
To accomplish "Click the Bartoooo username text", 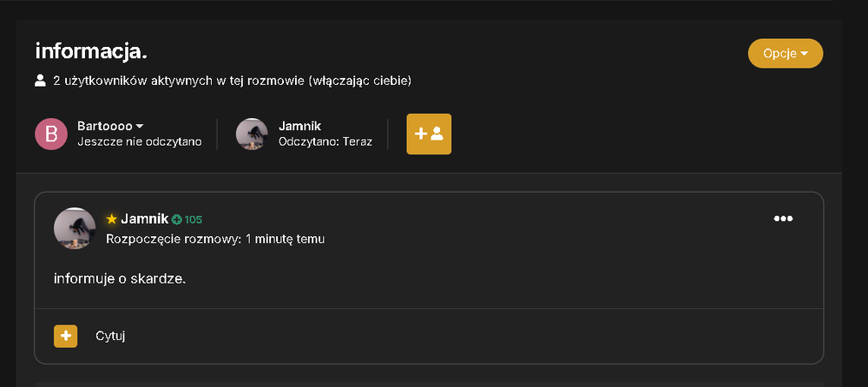I will tap(105, 126).
